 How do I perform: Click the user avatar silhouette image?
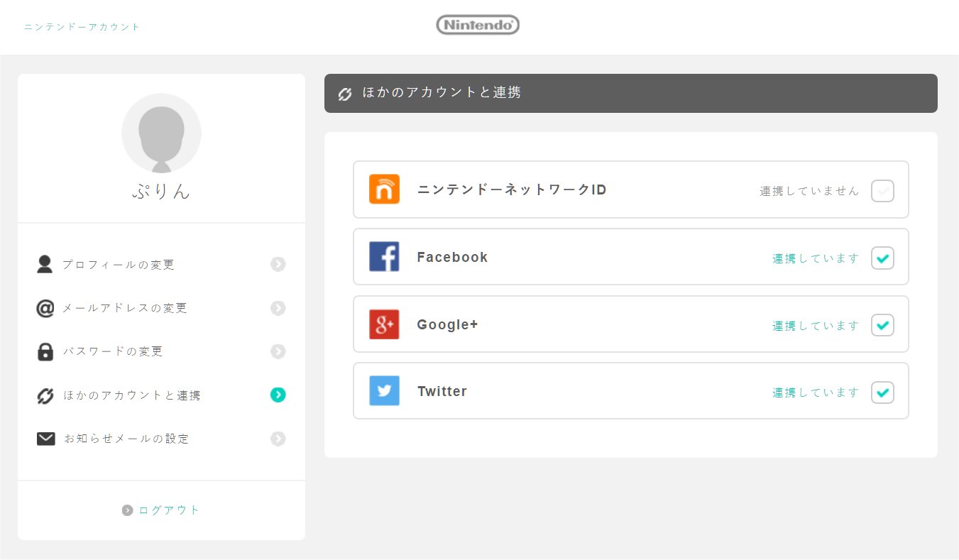[x=161, y=133]
